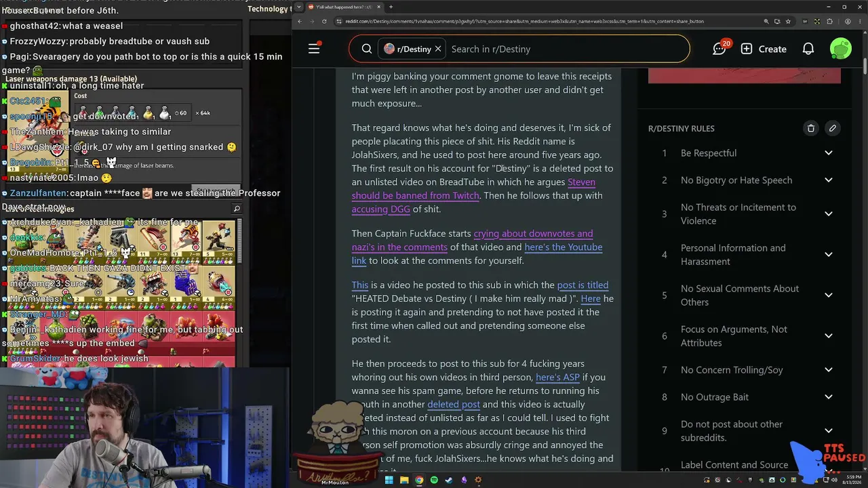
Task: Open the Chrome extensions puzzle icon
Action: pyautogui.click(x=829, y=21)
